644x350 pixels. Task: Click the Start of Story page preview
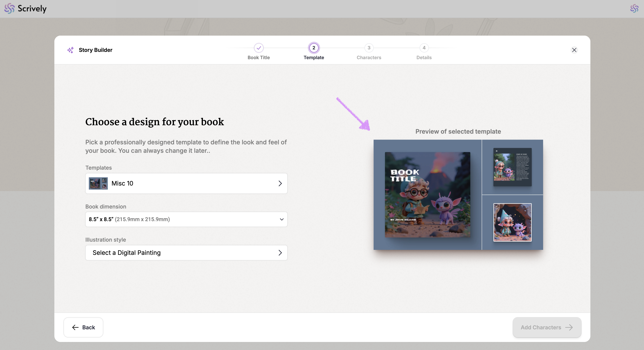512,167
